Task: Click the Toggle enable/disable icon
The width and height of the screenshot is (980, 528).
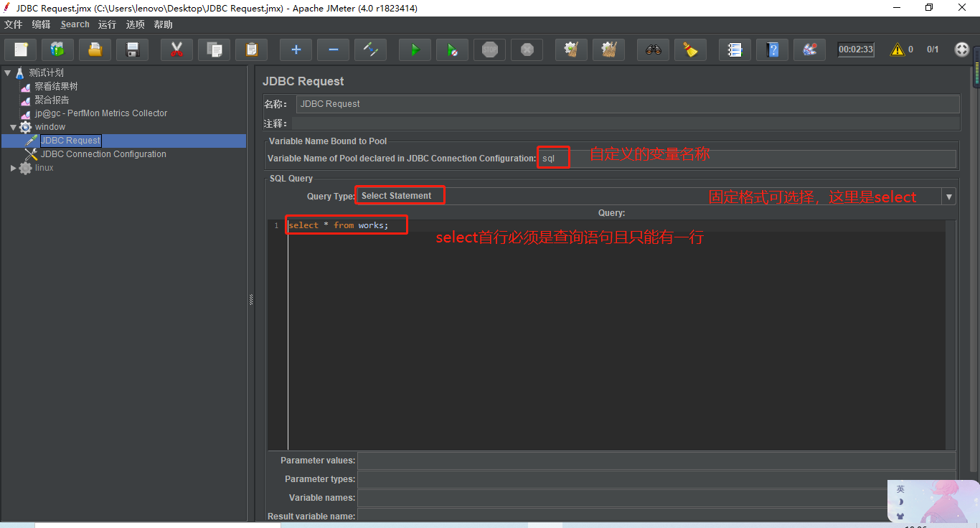Action: pyautogui.click(x=370, y=49)
